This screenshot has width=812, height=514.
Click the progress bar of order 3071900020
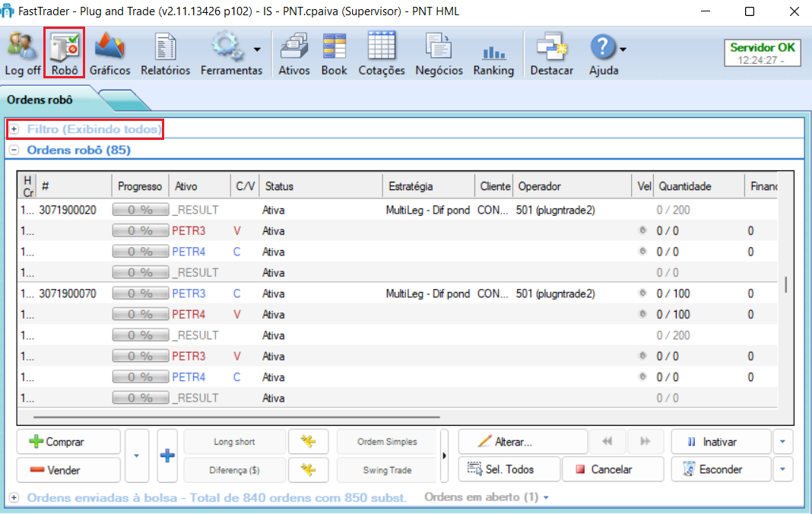click(141, 210)
